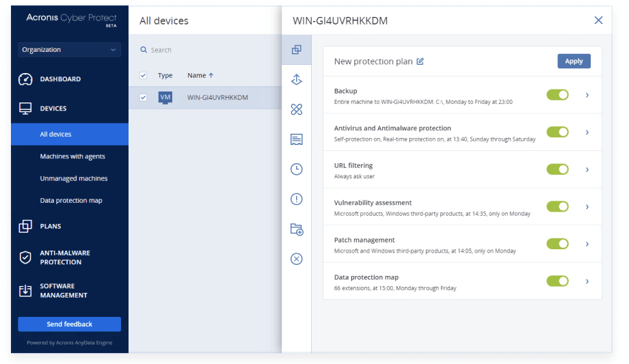Click the delete circle-X icon in sidebar
The image size is (629, 364).
297,259
